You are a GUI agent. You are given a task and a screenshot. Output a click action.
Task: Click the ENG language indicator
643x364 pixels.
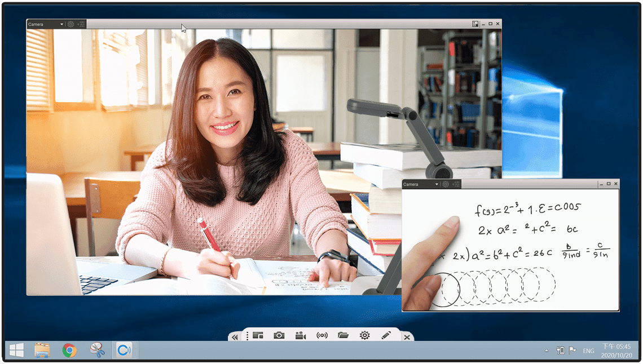click(588, 351)
